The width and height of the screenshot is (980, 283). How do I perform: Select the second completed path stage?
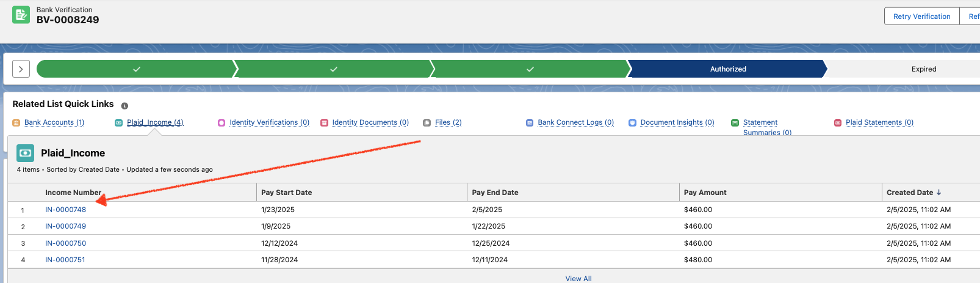tap(333, 69)
